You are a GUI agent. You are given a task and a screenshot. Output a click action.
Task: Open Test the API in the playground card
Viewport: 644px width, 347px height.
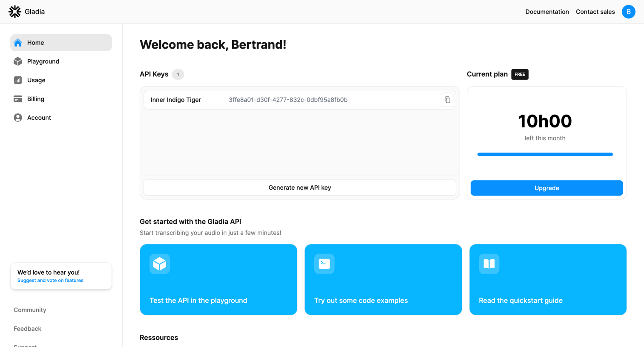pyautogui.click(x=218, y=280)
